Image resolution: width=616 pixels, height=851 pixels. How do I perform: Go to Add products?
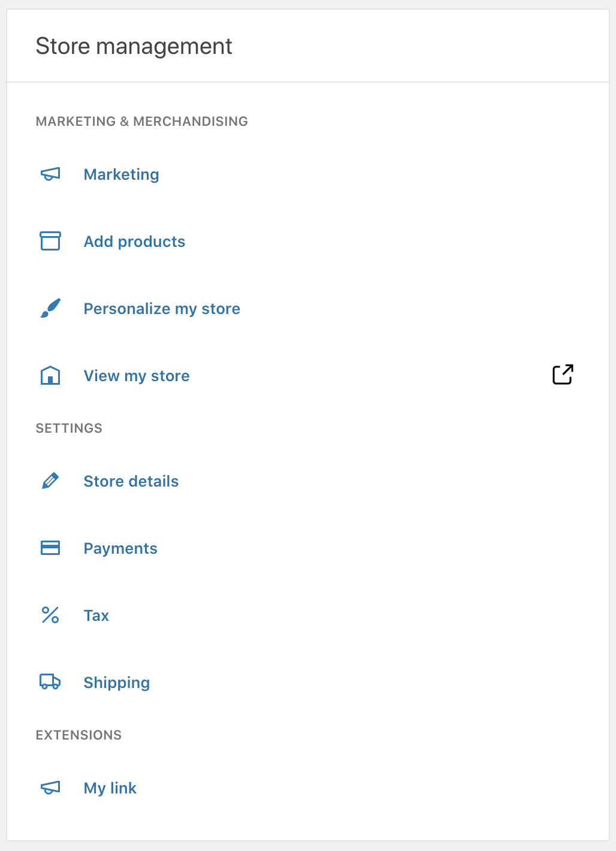click(x=134, y=242)
